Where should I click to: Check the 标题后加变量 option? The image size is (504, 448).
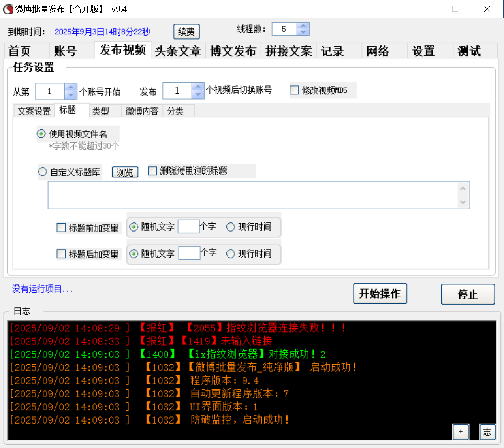[x=61, y=254]
